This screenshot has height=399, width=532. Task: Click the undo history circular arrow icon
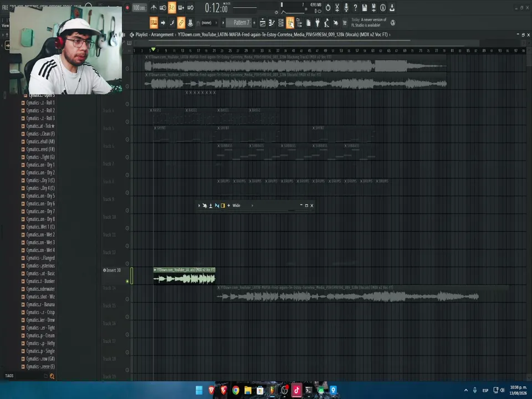click(x=328, y=7)
